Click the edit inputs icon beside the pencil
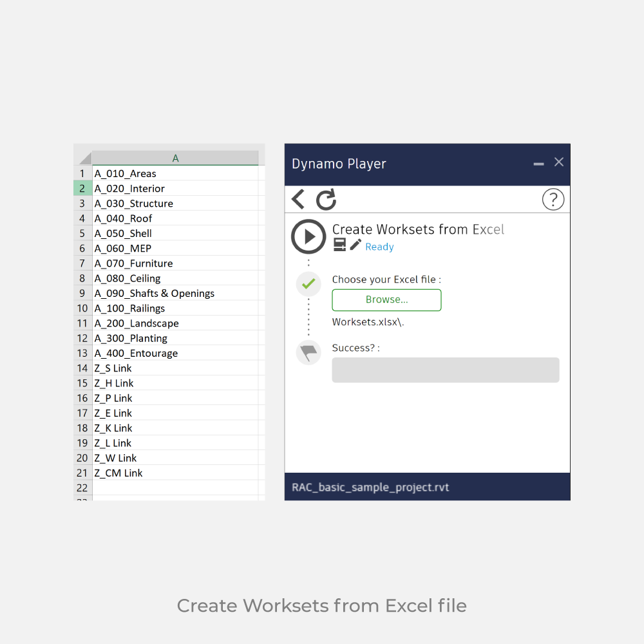The image size is (644, 644). 339,245
